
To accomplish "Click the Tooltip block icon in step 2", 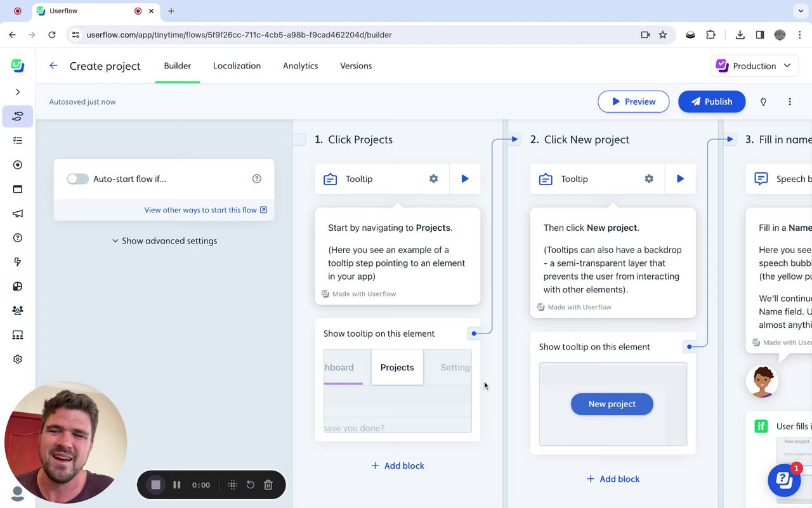I will click(x=546, y=179).
